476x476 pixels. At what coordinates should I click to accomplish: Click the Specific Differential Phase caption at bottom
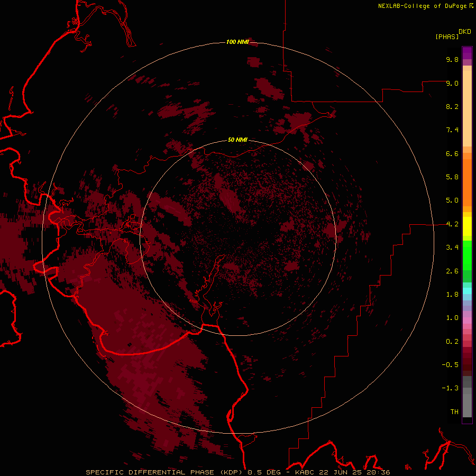tap(237, 472)
